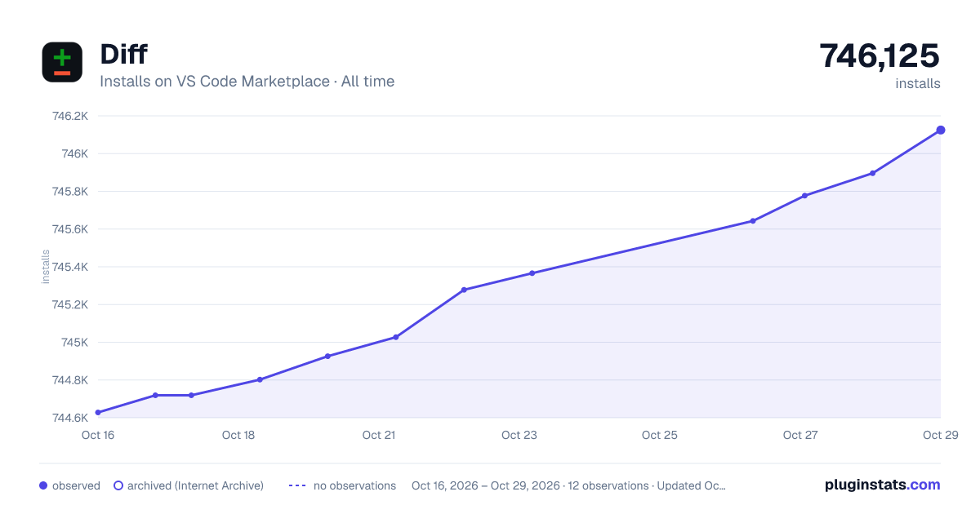The width and height of the screenshot is (980, 514).
Task: Click the hollow archived legend circle
Action: 118,485
